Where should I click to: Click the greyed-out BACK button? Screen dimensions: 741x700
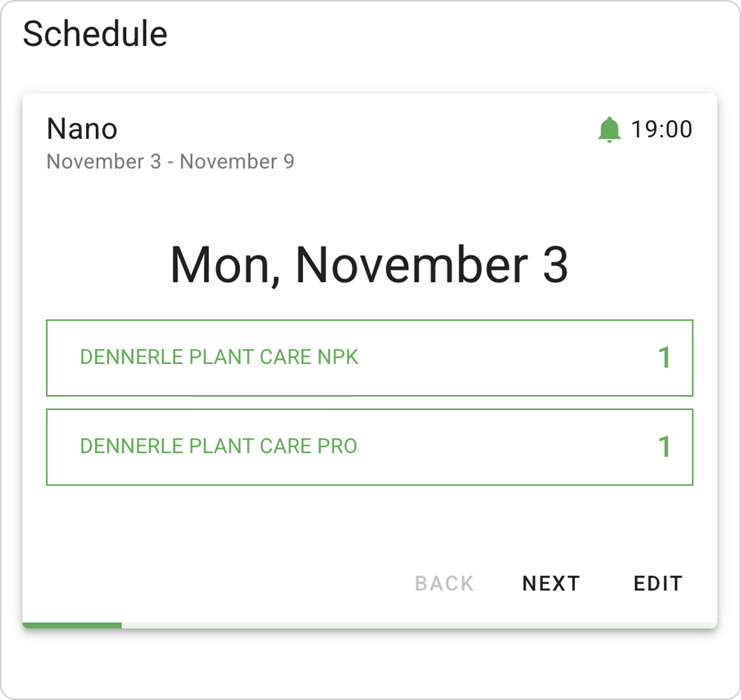click(x=444, y=583)
